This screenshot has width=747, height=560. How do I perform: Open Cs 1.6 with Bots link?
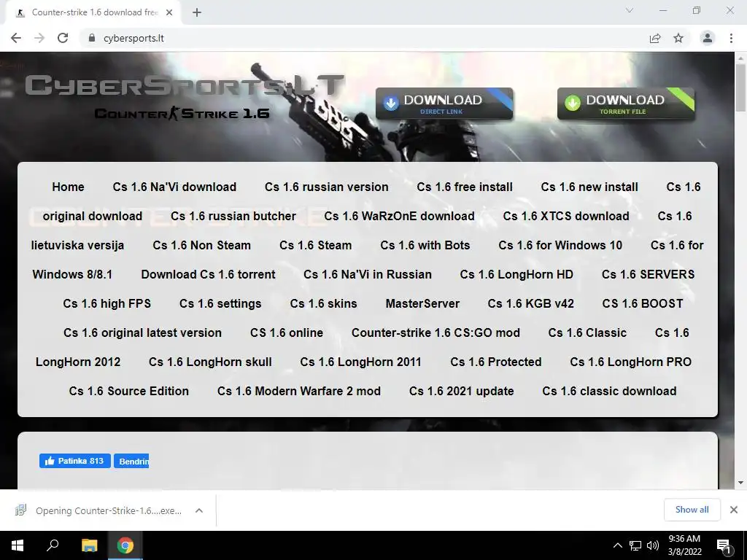coord(425,245)
